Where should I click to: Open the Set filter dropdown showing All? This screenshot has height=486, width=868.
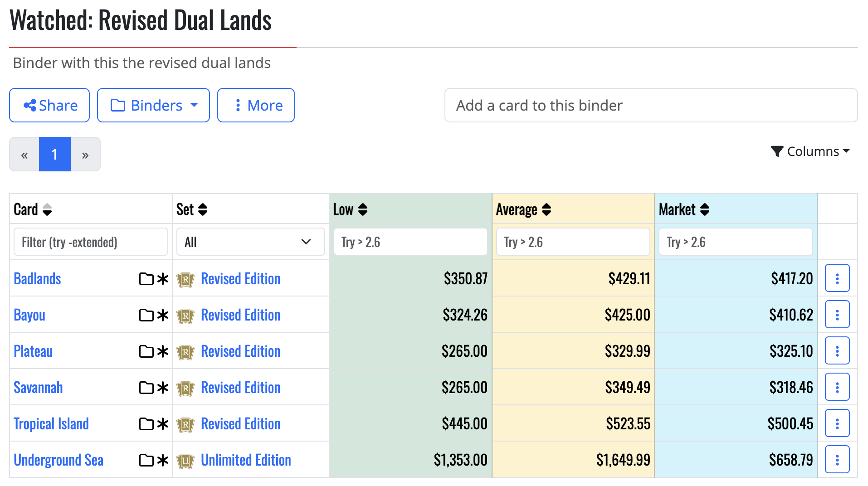(250, 242)
